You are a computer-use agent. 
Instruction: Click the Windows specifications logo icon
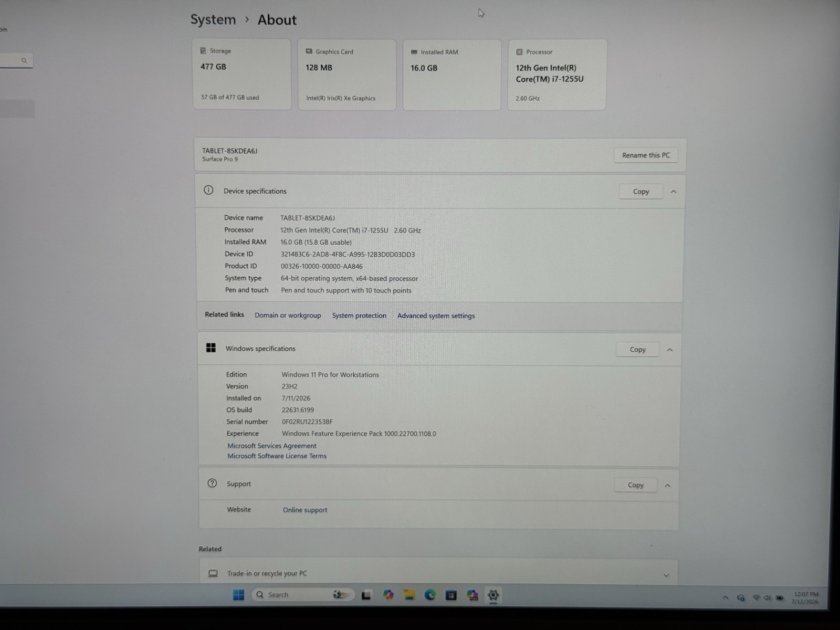click(x=211, y=348)
